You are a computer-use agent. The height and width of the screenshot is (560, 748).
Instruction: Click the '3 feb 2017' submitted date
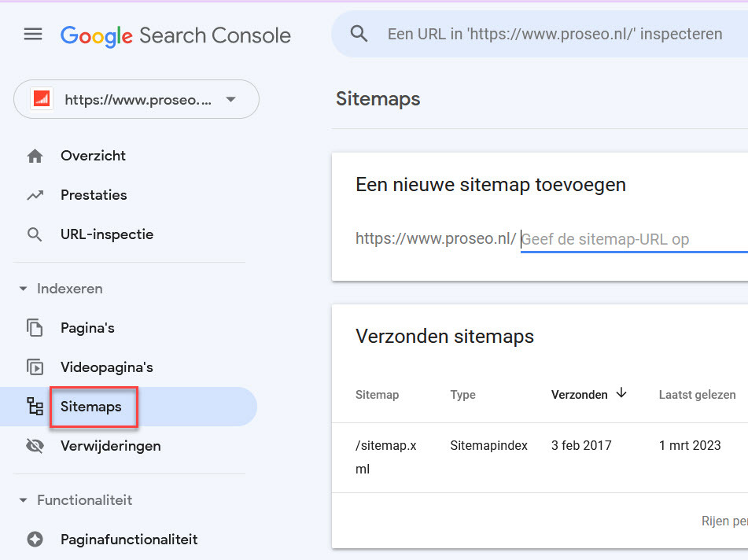coord(581,445)
